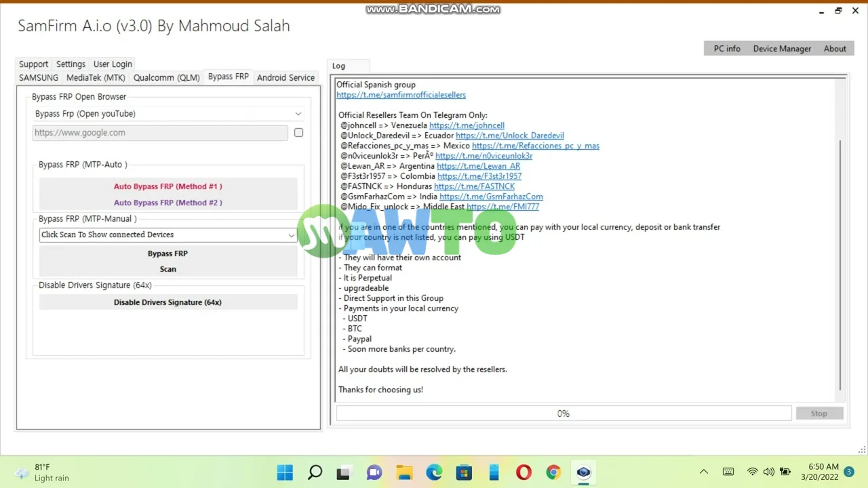Open the t.me/F3st3r1957 link

[479, 176]
